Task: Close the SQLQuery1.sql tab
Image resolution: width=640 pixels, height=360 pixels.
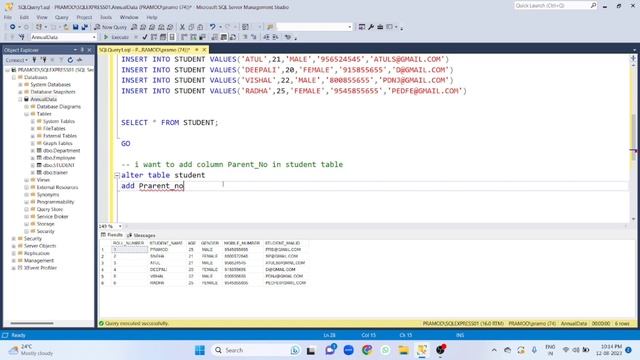Action: tap(204, 50)
